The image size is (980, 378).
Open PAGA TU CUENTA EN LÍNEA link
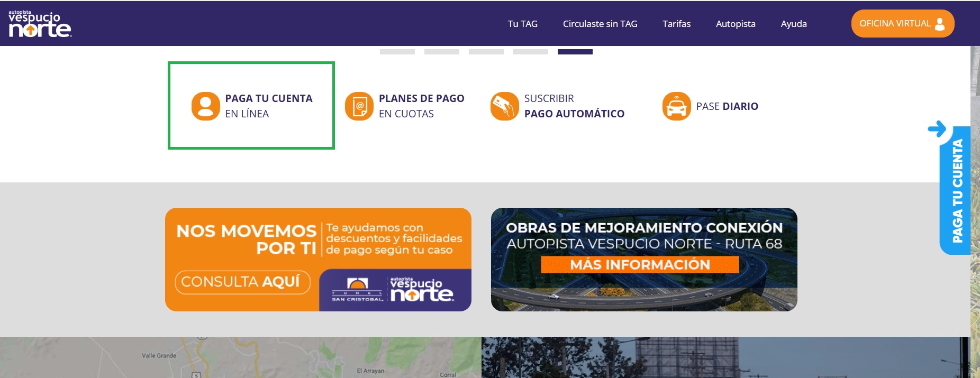click(x=252, y=106)
